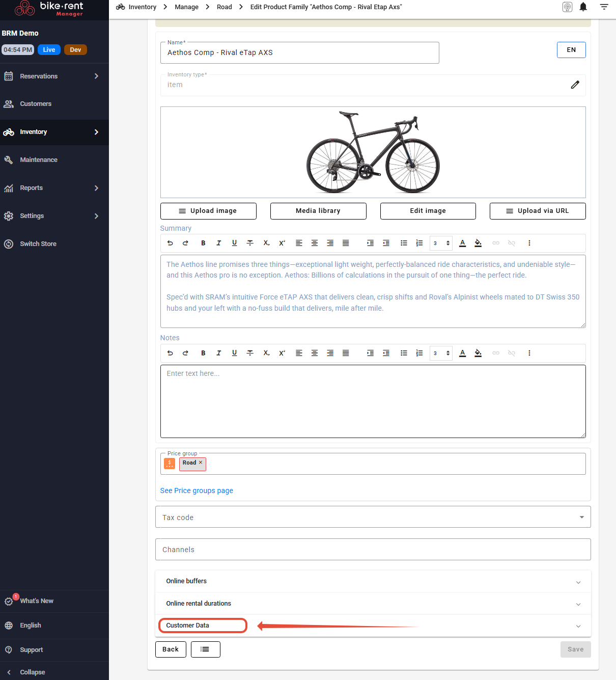Click the Upload image button

[x=208, y=211]
